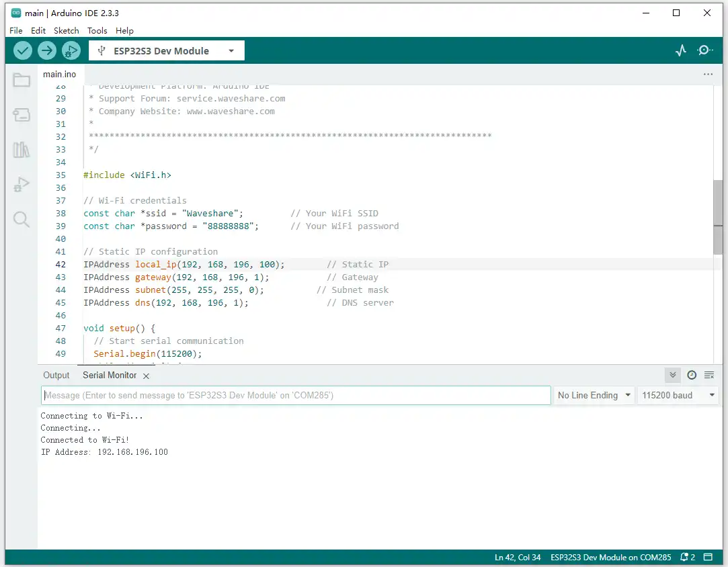Image resolution: width=728 pixels, height=567 pixels.
Task: Open the Boards Manager sidebar icon
Action: click(22, 115)
